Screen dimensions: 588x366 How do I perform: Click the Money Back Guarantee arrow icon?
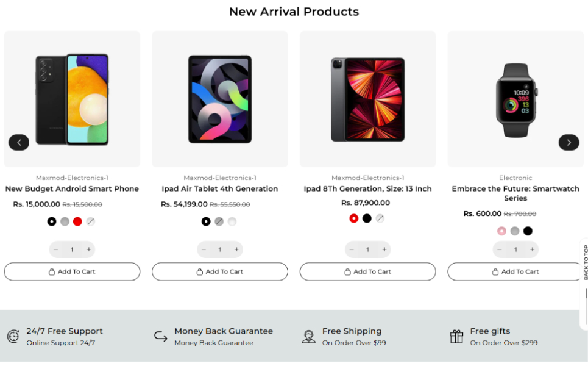tap(160, 336)
